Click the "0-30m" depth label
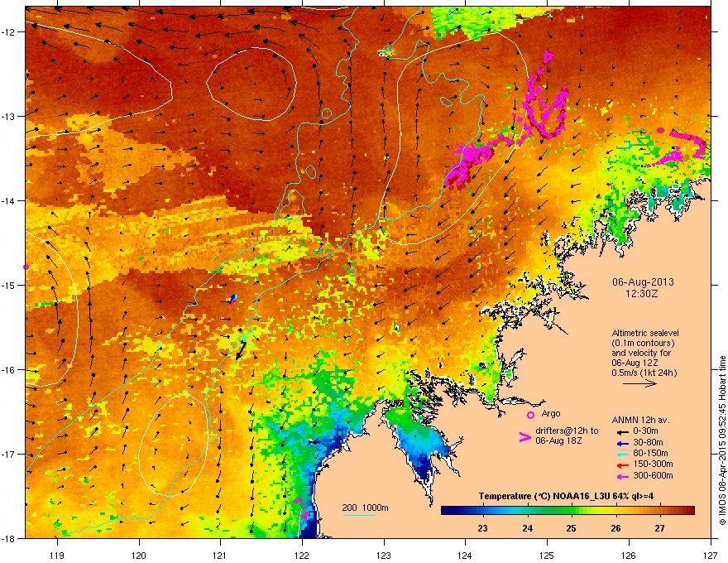Image resolution: width=728 pixels, height=563 pixels. pyautogui.click(x=645, y=431)
